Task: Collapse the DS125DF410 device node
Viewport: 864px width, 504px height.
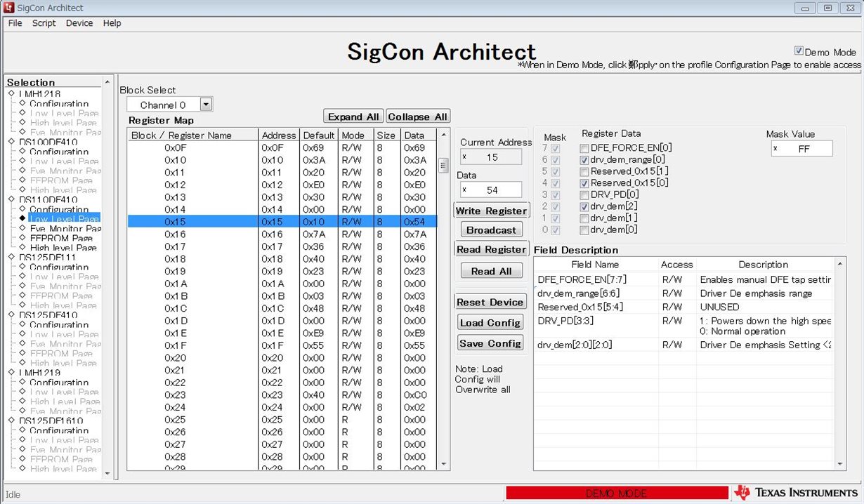Action: [11, 315]
